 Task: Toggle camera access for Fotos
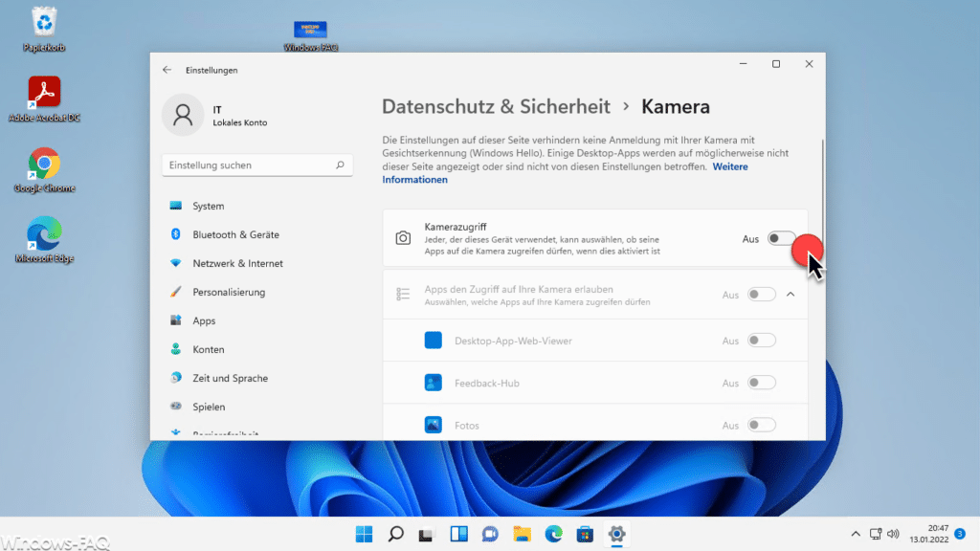761,426
